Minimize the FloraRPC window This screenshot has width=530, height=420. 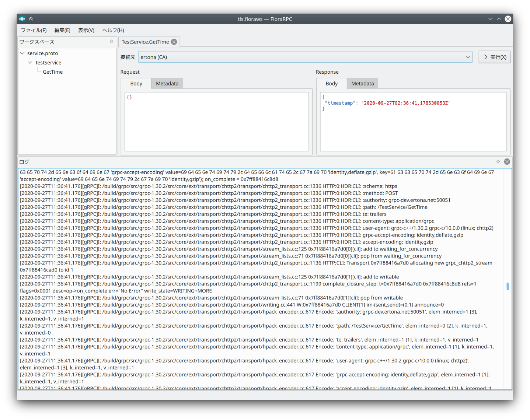(x=490, y=19)
